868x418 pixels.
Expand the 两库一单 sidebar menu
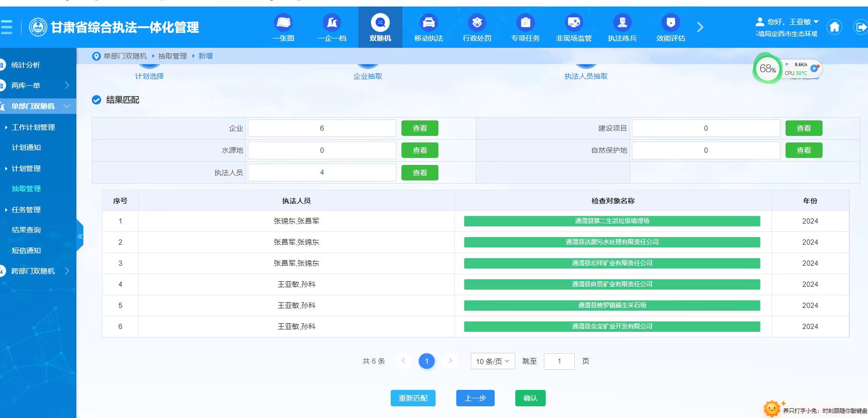click(x=37, y=86)
